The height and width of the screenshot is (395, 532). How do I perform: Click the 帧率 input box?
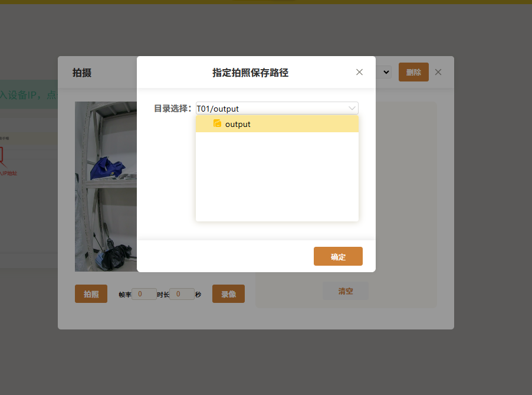(143, 294)
